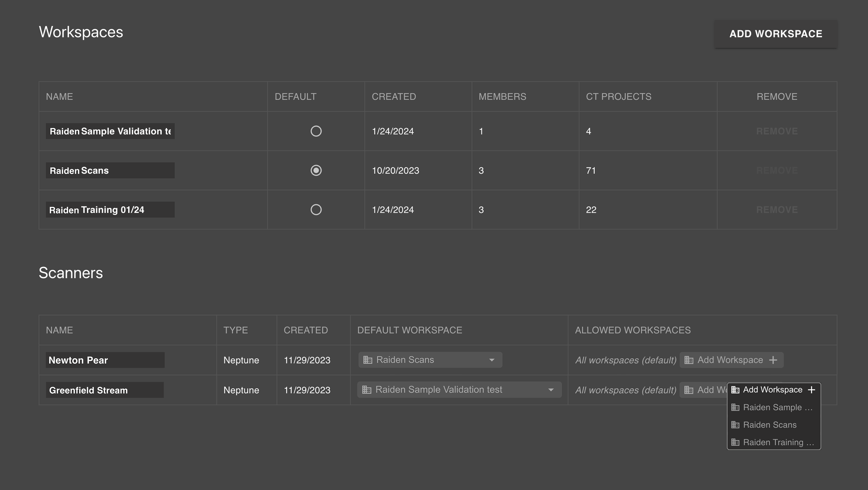Click the building icon next to Raiden Training popup entry

click(736, 442)
